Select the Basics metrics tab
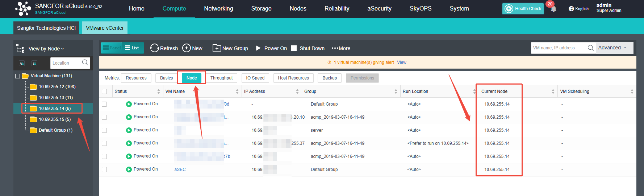 tap(166, 78)
